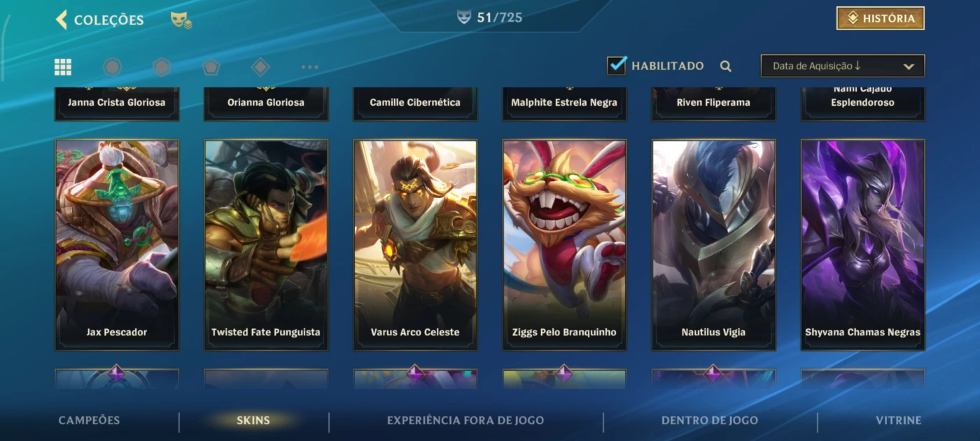Open the Dentro de Jogo tab

710,421
